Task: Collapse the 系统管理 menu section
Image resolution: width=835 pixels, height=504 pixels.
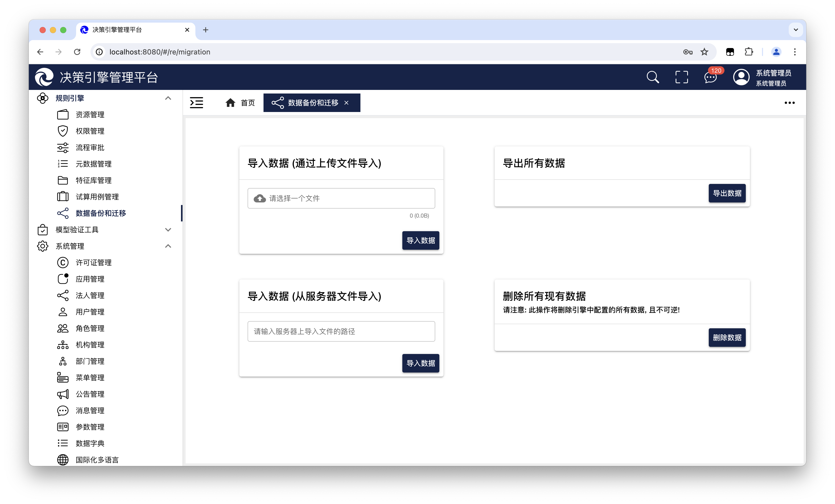Action: pyautogui.click(x=168, y=246)
